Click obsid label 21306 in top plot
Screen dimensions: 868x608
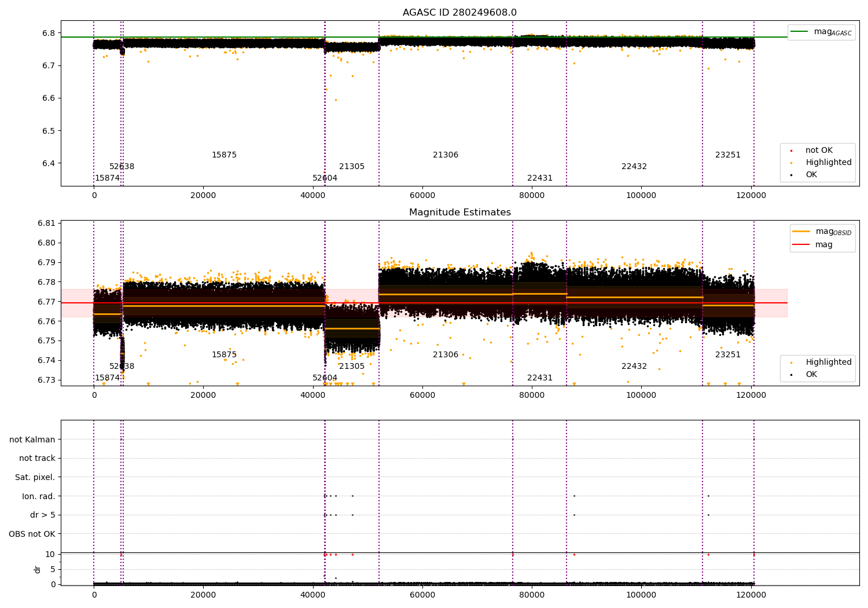pos(446,155)
